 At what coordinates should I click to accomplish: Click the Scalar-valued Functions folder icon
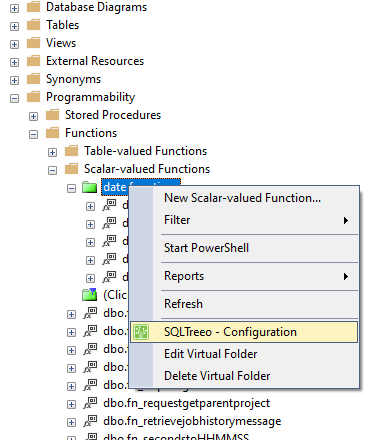coord(71,168)
